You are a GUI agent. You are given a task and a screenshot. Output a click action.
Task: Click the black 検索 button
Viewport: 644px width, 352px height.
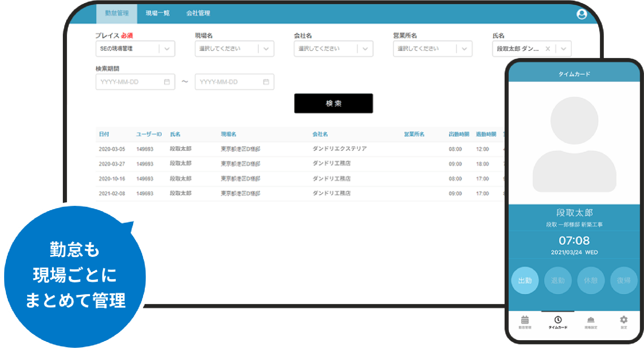tap(333, 103)
